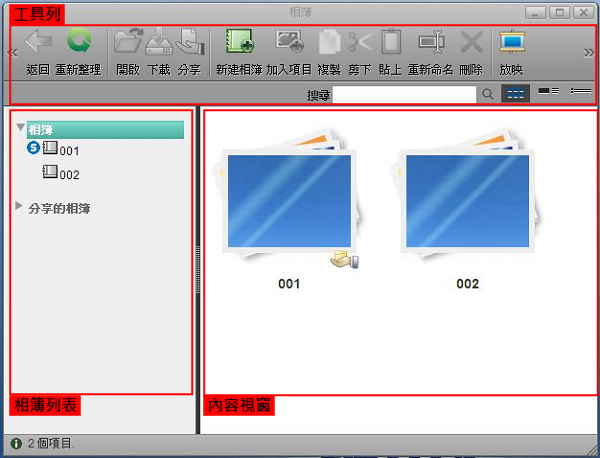Viewport: 600px width, 458px height.
Task: Expand toolbar overflow arrow on right
Action: point(589,52)
